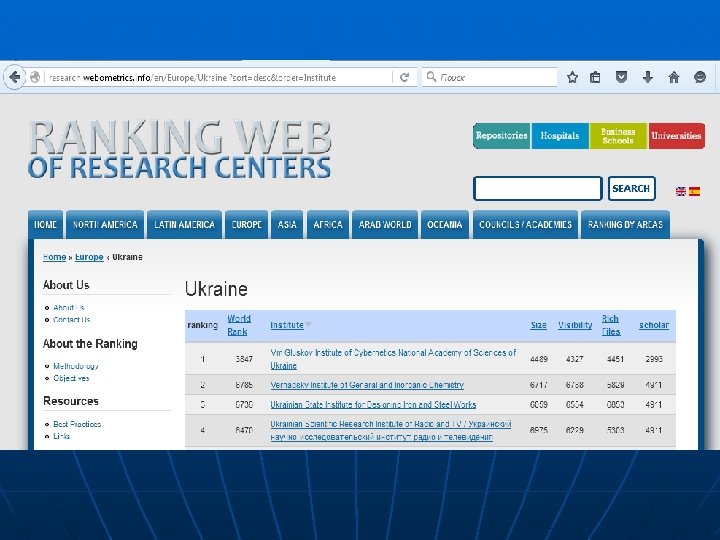Sort table by Visibility column

[x=575, y=325]
